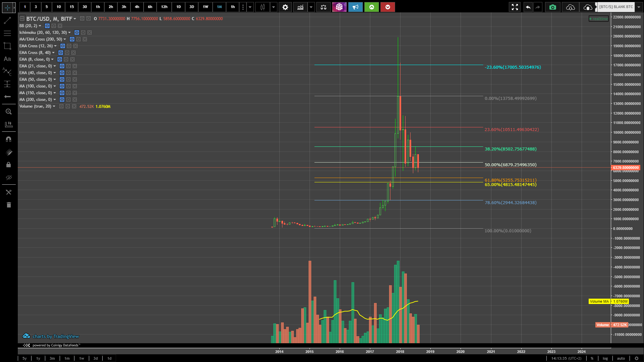Viewport: 644px width, 362px height.
Task: Activate the zoom in magnifier tool
Action: click(9, 112)
